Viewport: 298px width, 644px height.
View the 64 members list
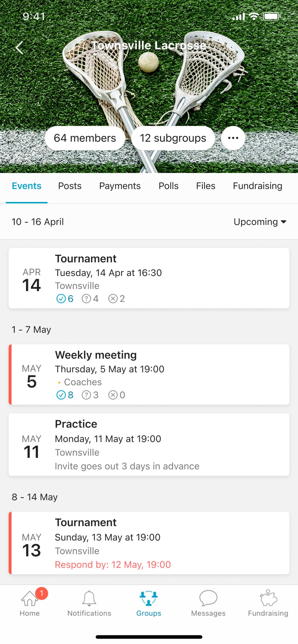85,138
